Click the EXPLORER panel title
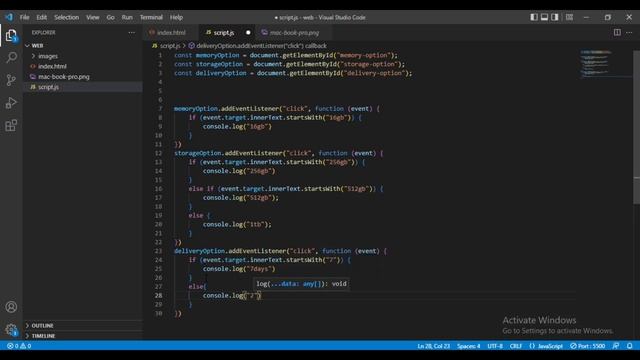 (x=44, y=32)
